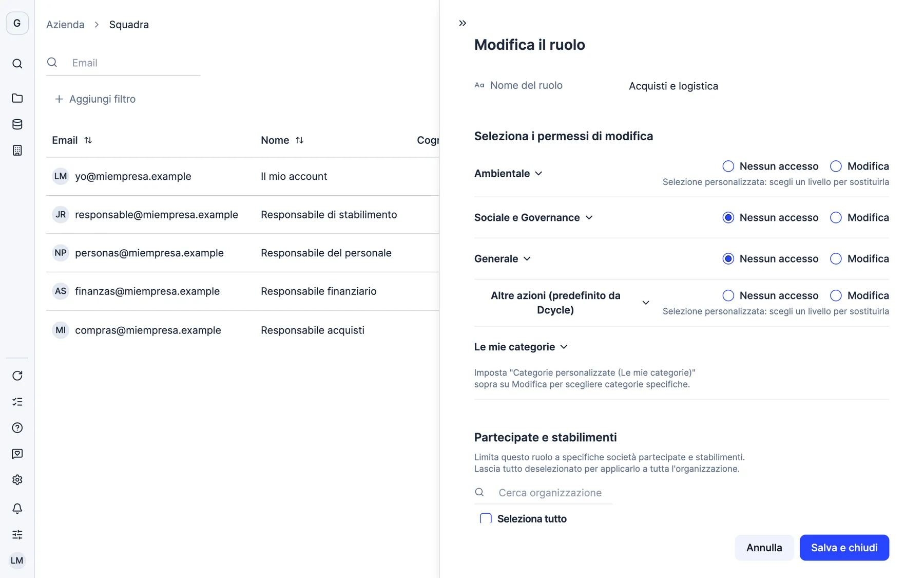Open the search icon in left sidebar
Viewport: 924px width, 578px height.
pos(17,64)
